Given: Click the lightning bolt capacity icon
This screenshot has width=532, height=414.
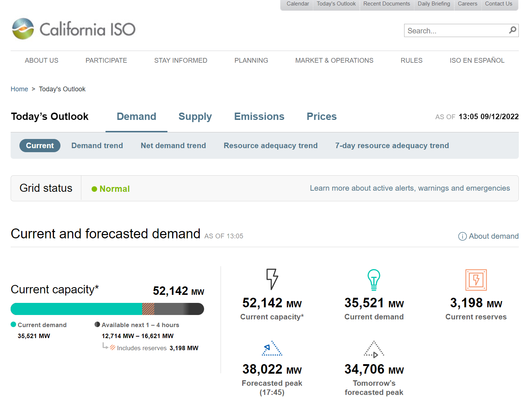Looking at the screenshot, I should 272,279.
